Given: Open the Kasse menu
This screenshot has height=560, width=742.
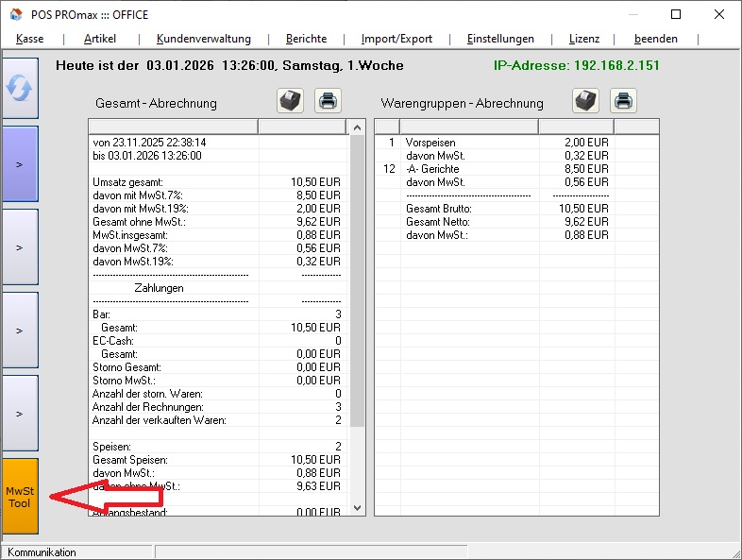Looking at the screenshot, I should pyautogui.click(x=30, y=39).
